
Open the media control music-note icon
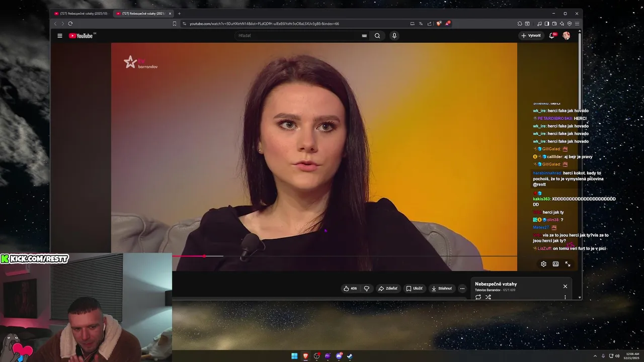(x=539, y=24)
